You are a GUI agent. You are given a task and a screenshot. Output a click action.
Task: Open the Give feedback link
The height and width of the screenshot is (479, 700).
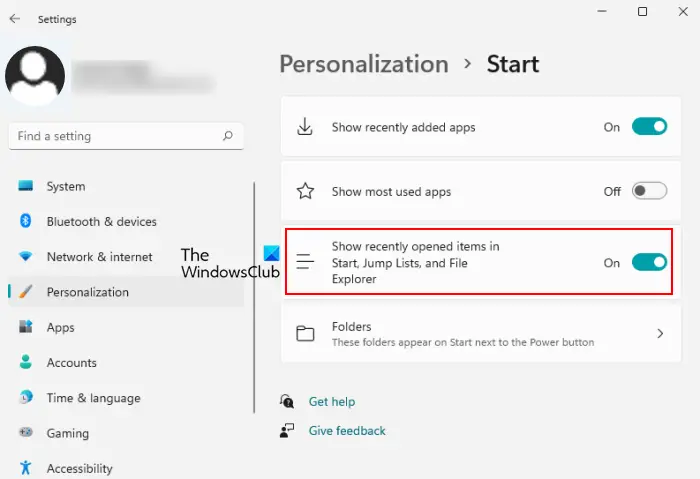pos(346,431)
